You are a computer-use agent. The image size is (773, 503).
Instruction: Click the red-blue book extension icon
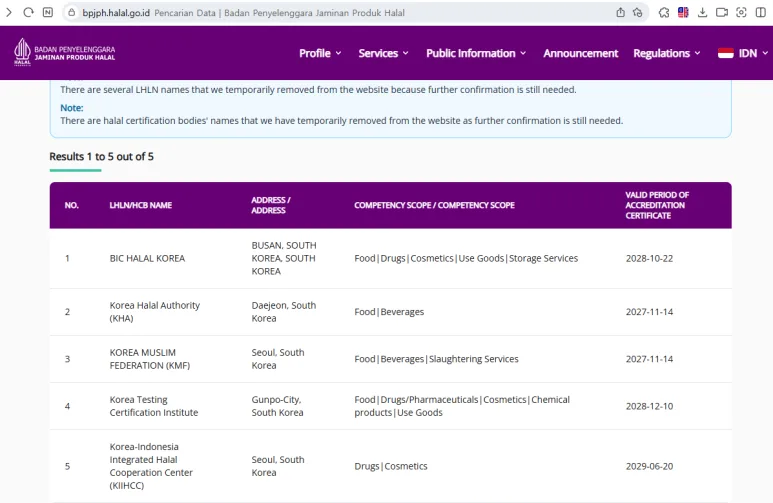coord(683,12)
